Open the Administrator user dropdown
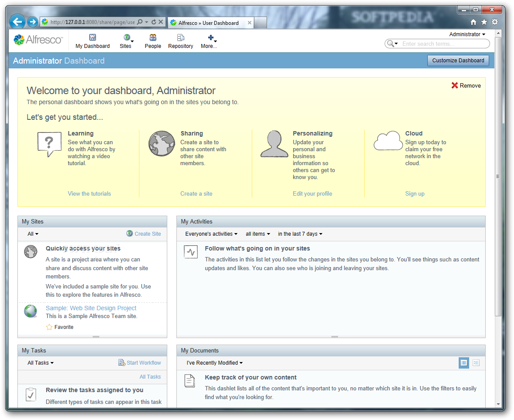 pyautogui.click(x=467, y=34)
